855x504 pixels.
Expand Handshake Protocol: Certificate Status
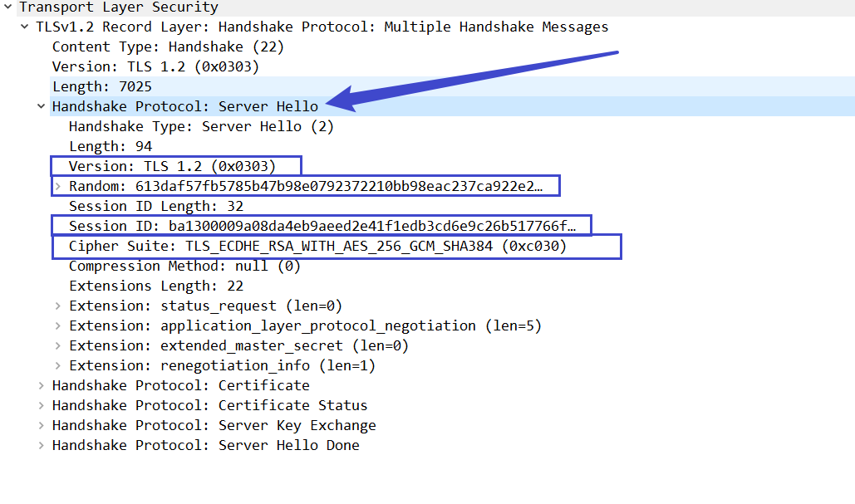[x=41, y=405]
